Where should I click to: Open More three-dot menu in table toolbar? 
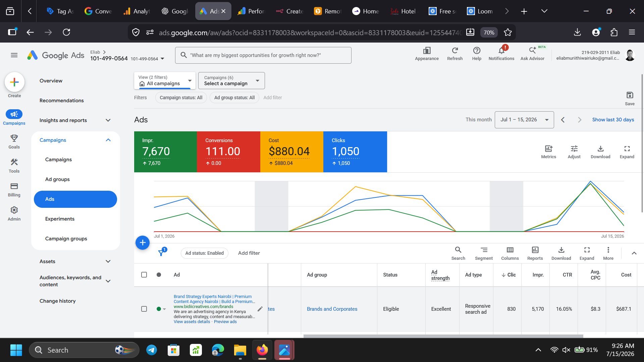(x=608, y=250)
